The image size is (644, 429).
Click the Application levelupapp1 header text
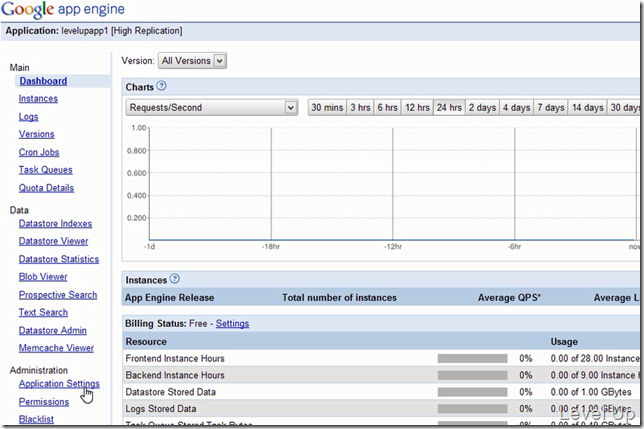click(x=94, y=31)
